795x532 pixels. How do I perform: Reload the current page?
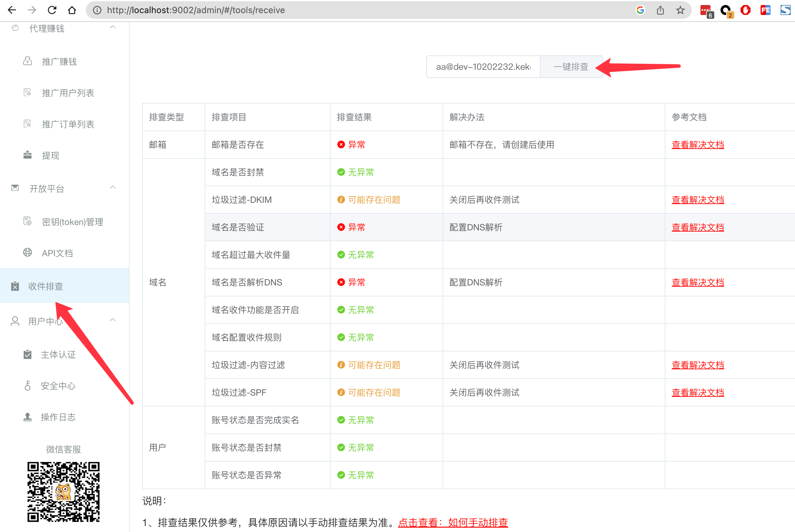(x=52, y=10)
